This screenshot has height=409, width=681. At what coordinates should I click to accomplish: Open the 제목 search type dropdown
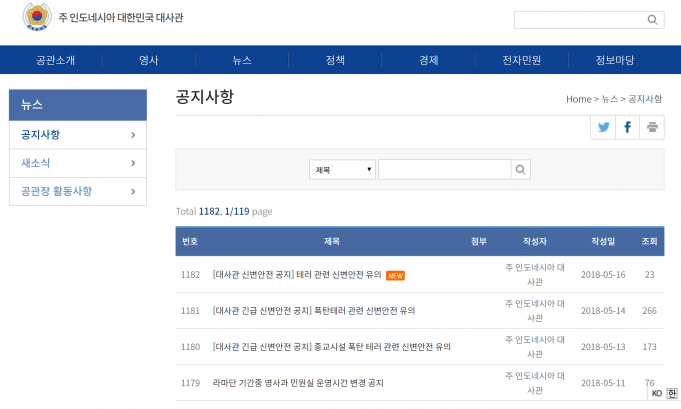click(x=342, y=170)
